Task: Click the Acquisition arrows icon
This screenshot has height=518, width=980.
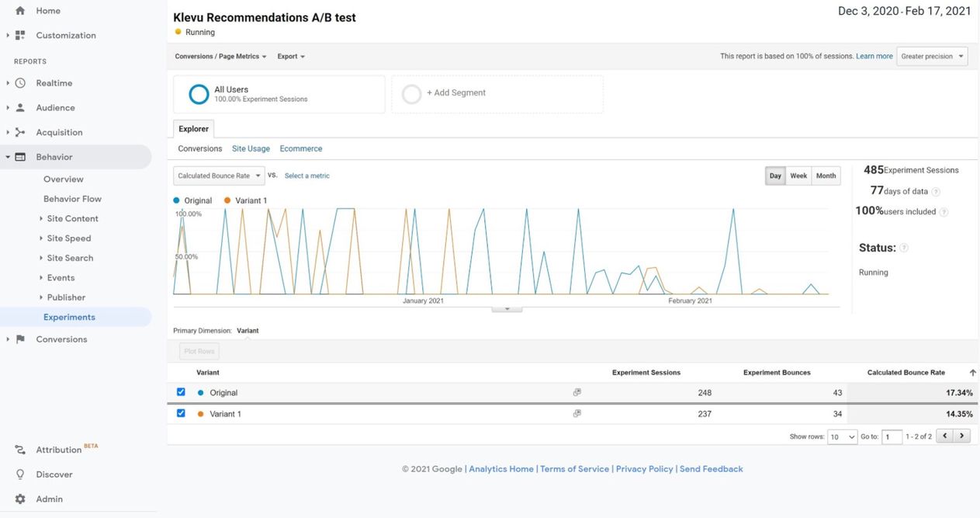Action: (20, 132)
